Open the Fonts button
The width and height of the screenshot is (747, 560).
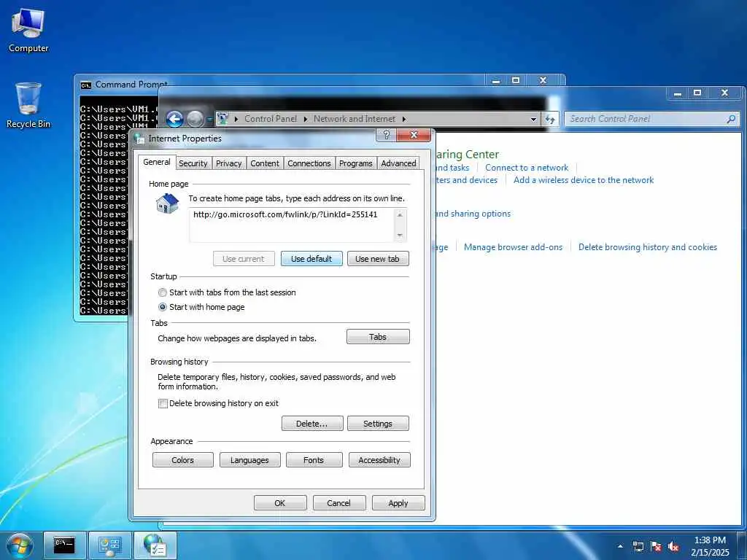coord(314,460)
